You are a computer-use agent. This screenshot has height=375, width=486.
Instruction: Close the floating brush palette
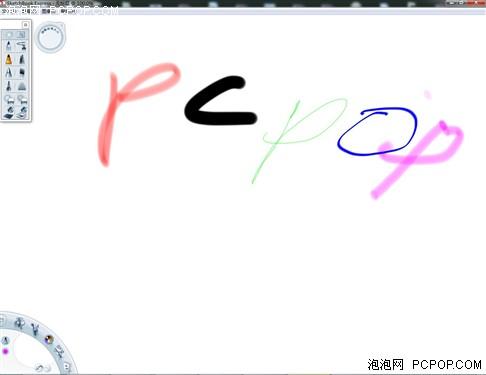pyautogui.click(x=25, y=25)
